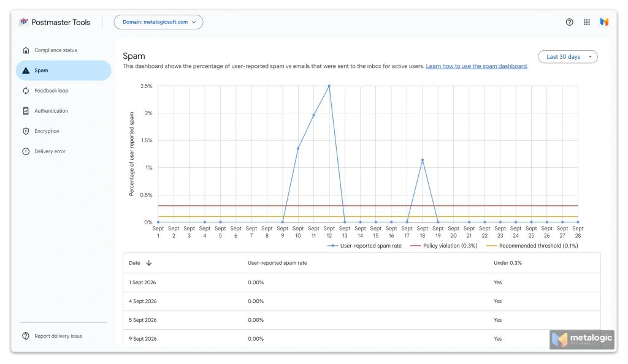Screen dimensions: 628x364
Task: Click the Sept 12 peak data point
Action: [329, 86]
